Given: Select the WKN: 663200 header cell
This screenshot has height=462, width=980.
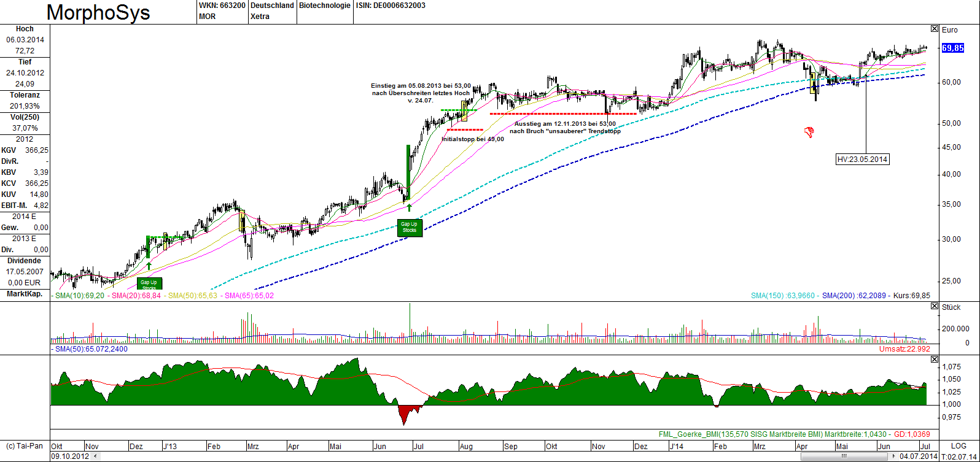Looking at the screenshot, I should coord(222,6).
